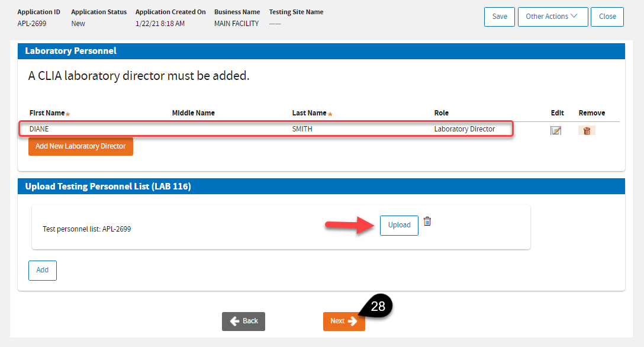The image size is (644, 347).
Task: Click the Laboratory Director role cell
Action: tap(464, 129)
